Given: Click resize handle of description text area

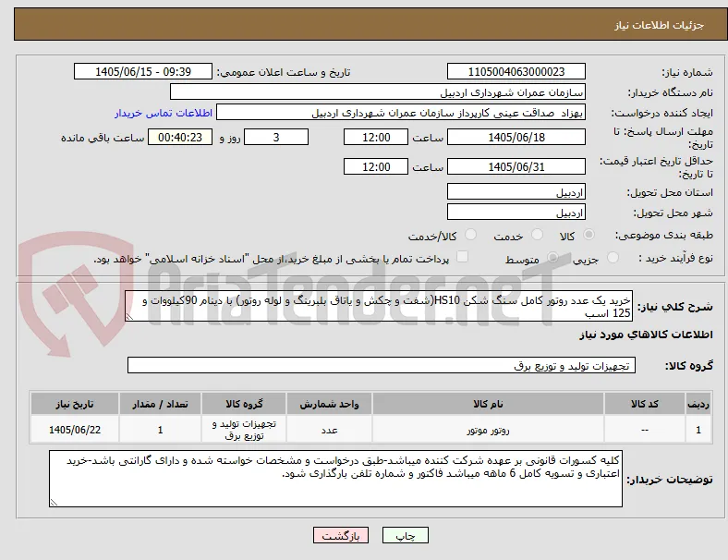Looking at the screenshot, I should (x=129, y=317).
